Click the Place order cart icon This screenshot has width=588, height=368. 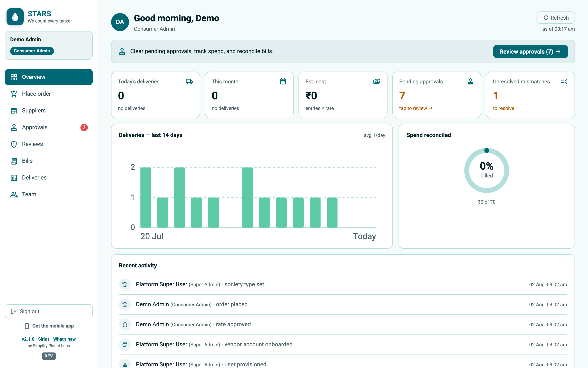[14, 94]
